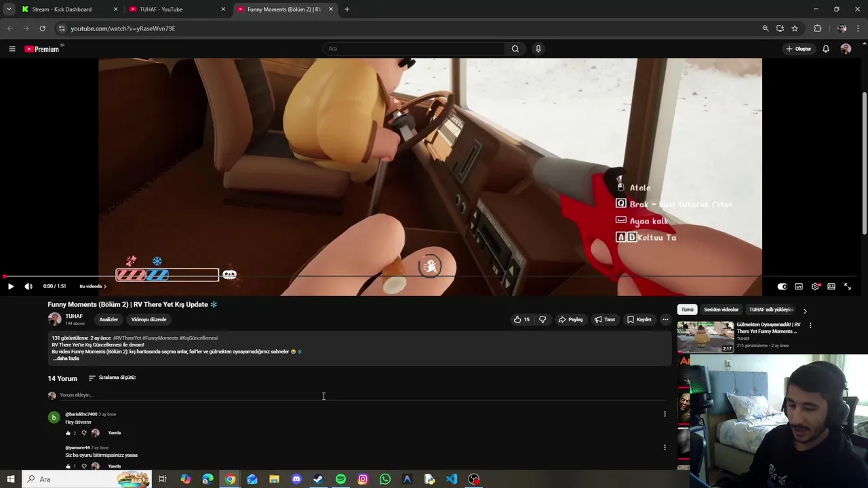Show more filter chips with right arrow
Viewport: 868px width, 488px height.
[x=805, y=310]
